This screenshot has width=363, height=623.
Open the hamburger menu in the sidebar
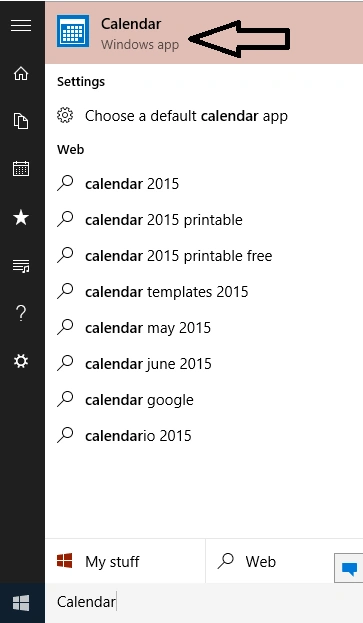pyautogui.click(x=21, y=26)
